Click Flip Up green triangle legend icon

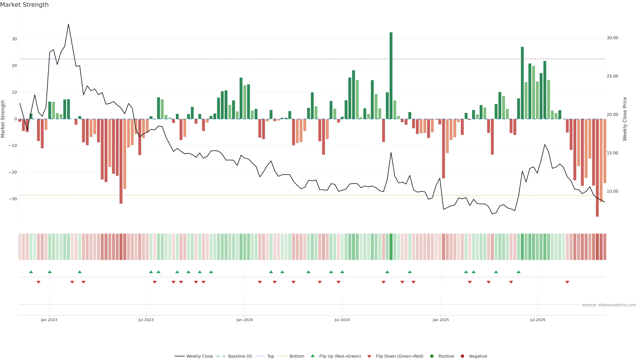pos(312,356)
